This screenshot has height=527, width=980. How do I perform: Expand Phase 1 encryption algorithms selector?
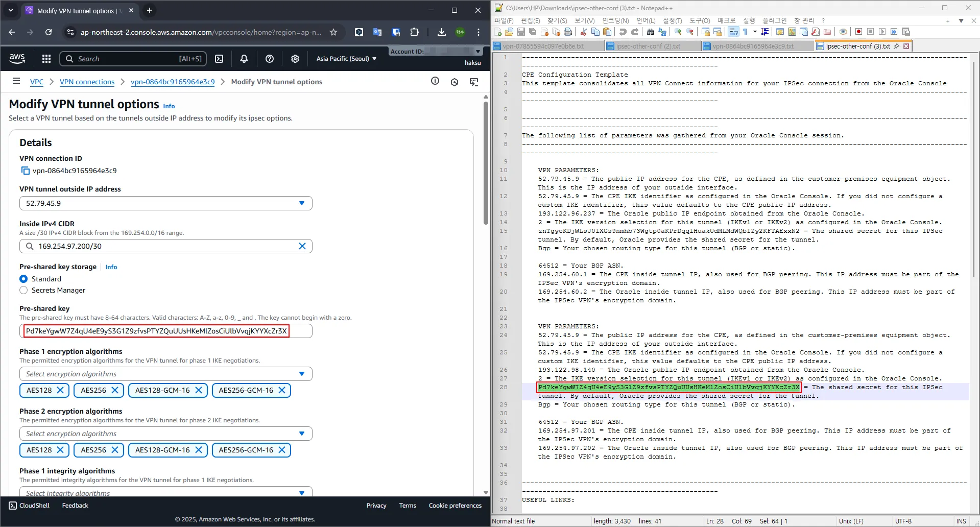point(166,374)
